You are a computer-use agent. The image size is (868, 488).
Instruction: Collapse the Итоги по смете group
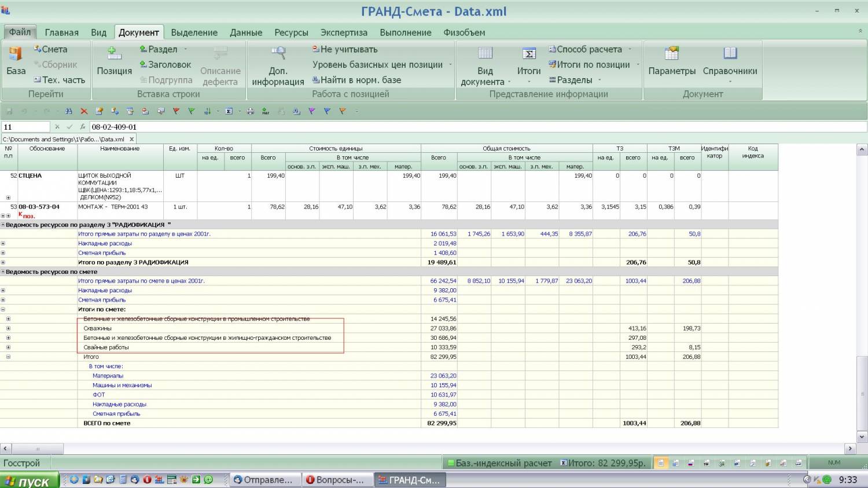tap(3, 310)
